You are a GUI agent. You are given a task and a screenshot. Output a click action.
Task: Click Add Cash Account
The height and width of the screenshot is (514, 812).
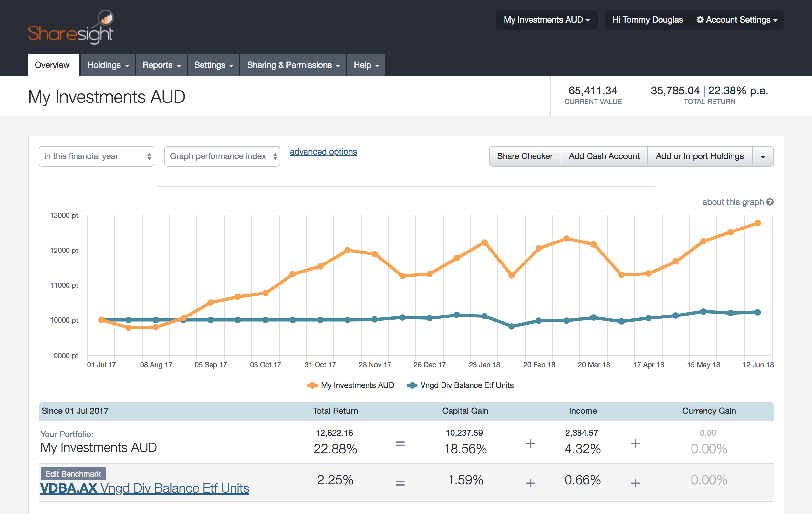pos(604,156)
